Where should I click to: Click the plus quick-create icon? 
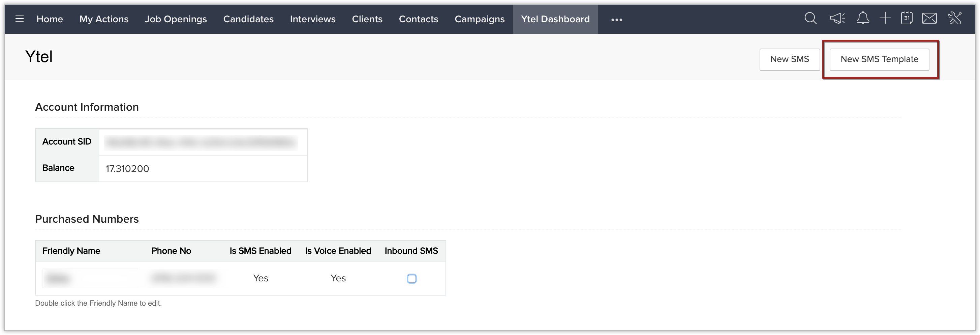click(x=885, y=18)
